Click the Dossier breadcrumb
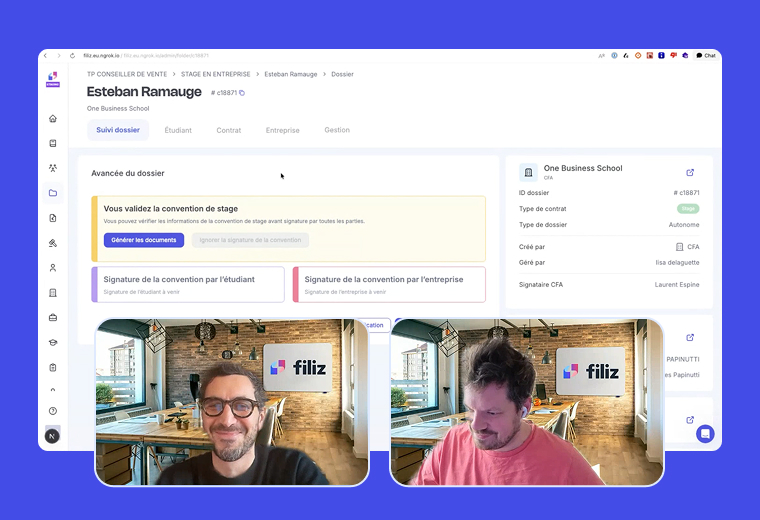760x520 pixels. click(342, 74)
